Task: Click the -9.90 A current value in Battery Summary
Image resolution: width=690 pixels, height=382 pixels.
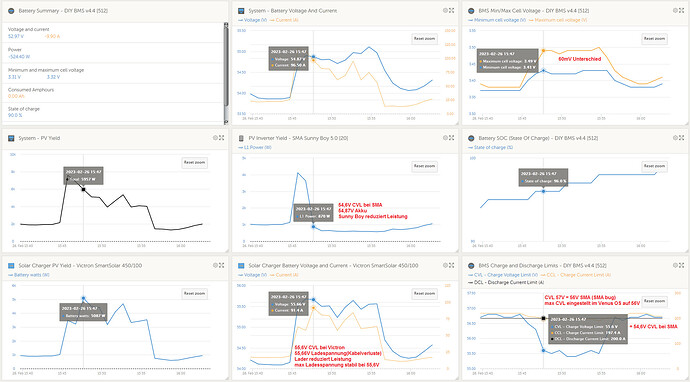Action: [x=52, y=37]
